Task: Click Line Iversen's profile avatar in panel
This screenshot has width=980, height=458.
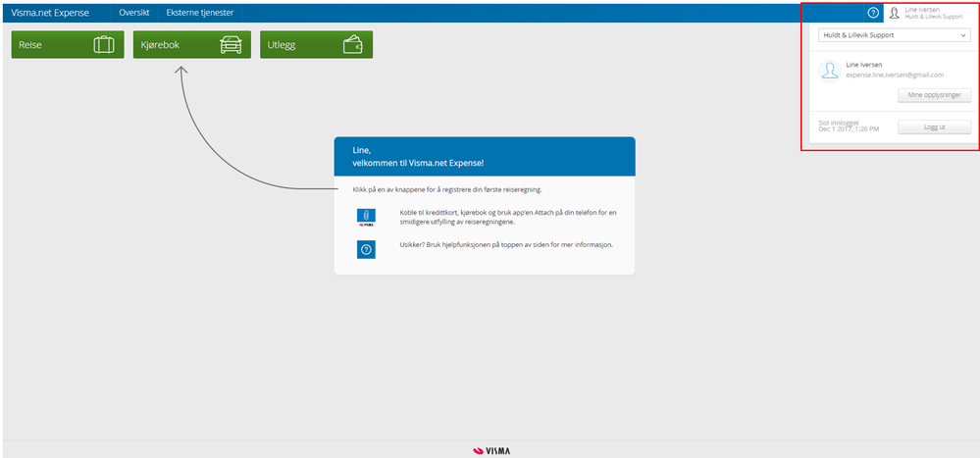Action: pyautogui.click(x=830, y=71)
